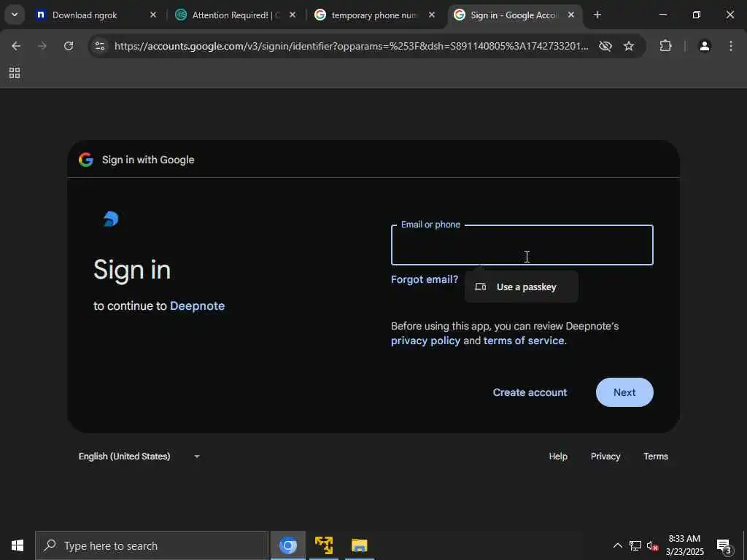Open the terms of service link
The image size is (747, 560).
coord(524,341)
